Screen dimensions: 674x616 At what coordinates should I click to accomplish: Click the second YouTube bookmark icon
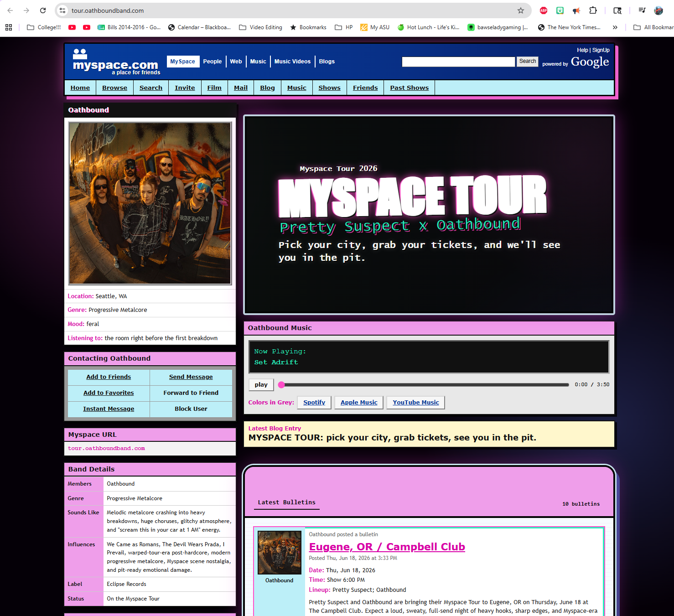click(x=87, y=27)
